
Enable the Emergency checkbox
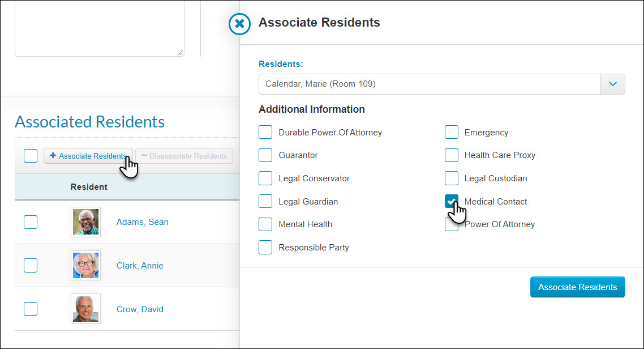click(x=452, y=133)
